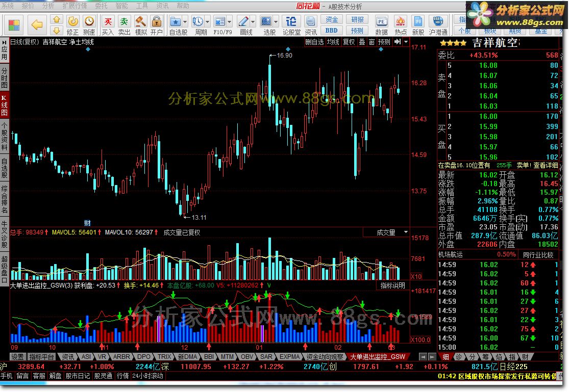Expand the 自选股 dropdown arrow
The width and height of the screenshot is (569, 392).
[185, 22]
